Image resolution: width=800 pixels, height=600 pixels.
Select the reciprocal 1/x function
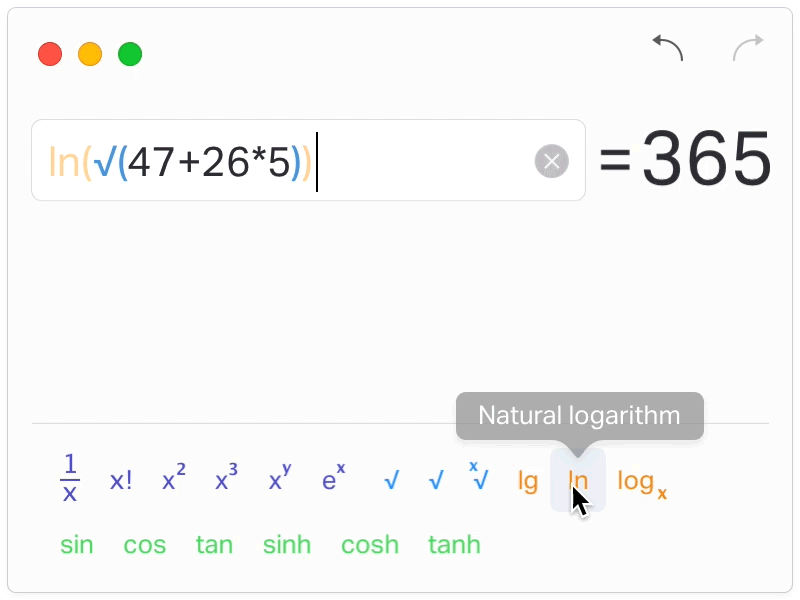[x=69, y=480]
